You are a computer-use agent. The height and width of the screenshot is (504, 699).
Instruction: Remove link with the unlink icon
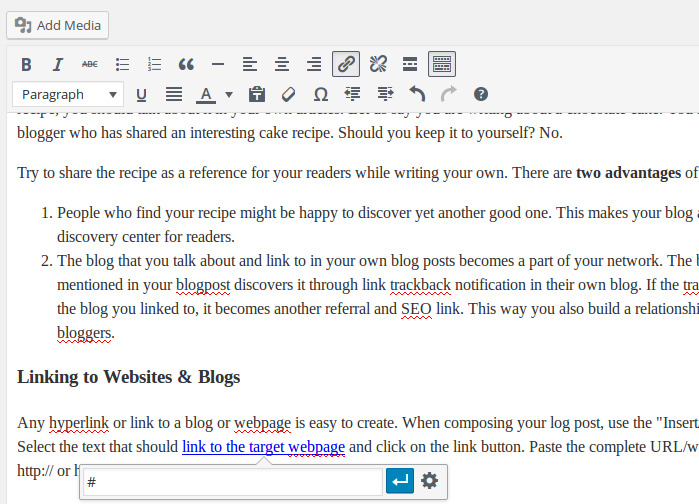click(x=378, y=64)
